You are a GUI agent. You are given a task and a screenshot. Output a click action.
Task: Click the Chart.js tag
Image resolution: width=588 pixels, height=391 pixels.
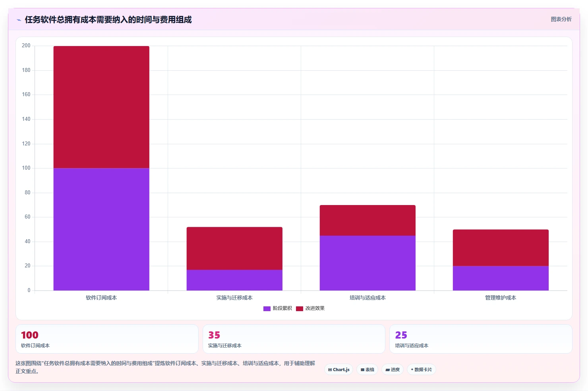338,370
